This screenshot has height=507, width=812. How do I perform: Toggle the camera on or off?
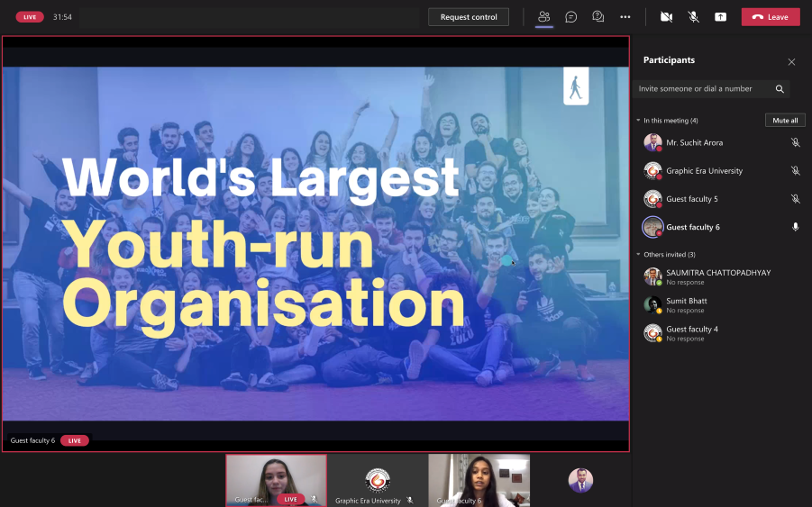point(666,17)
